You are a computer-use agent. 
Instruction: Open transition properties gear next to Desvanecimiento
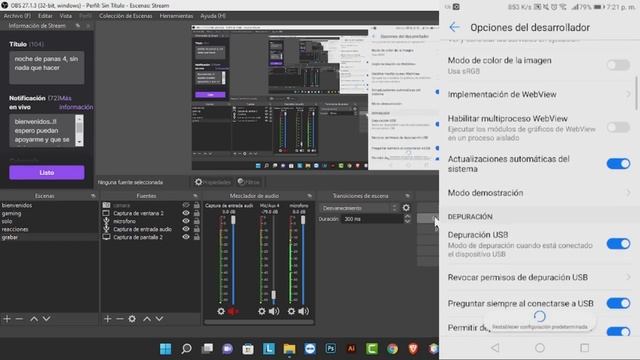(x=406, y=208)
